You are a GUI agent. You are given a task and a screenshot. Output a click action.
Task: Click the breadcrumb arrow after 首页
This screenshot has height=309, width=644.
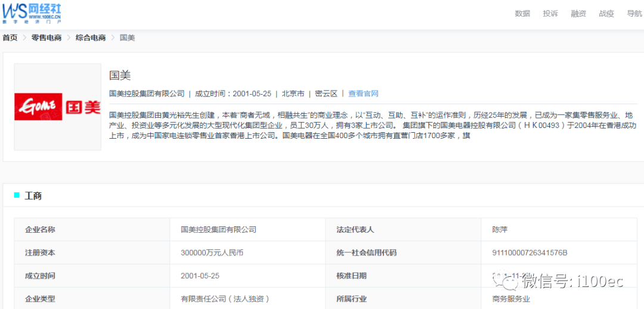click(24, 38)
